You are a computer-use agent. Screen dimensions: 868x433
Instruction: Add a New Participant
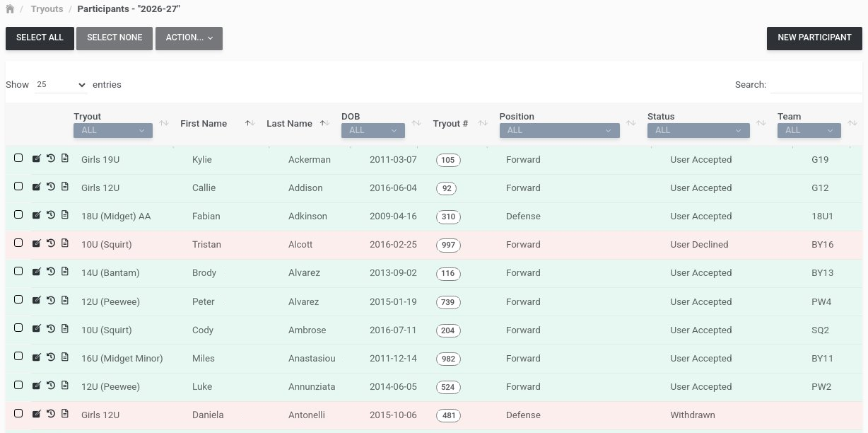[x=814, y=38]
